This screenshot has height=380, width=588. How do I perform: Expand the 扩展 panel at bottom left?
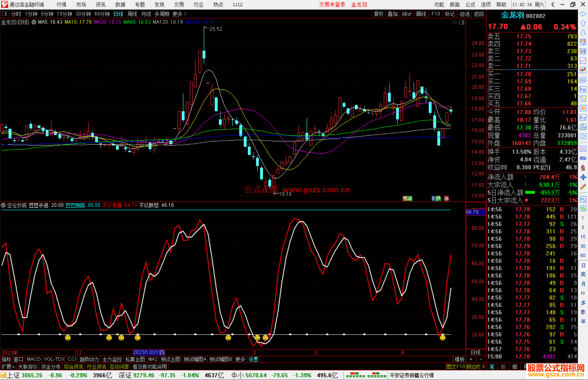click(x=8, y=367)
